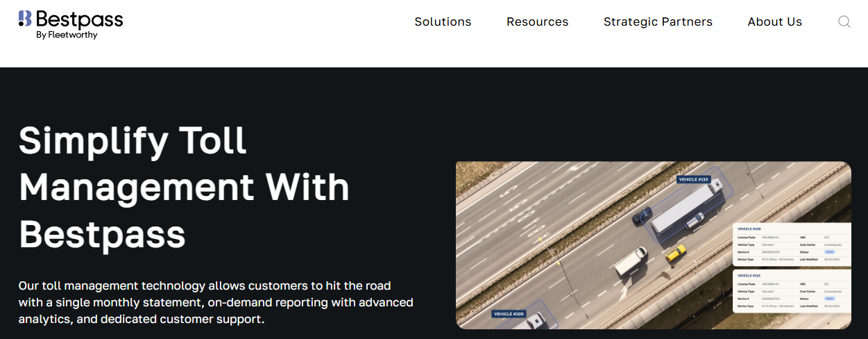Click the toll management description paragraph
The image size is (868, 339).
point(216,303)
